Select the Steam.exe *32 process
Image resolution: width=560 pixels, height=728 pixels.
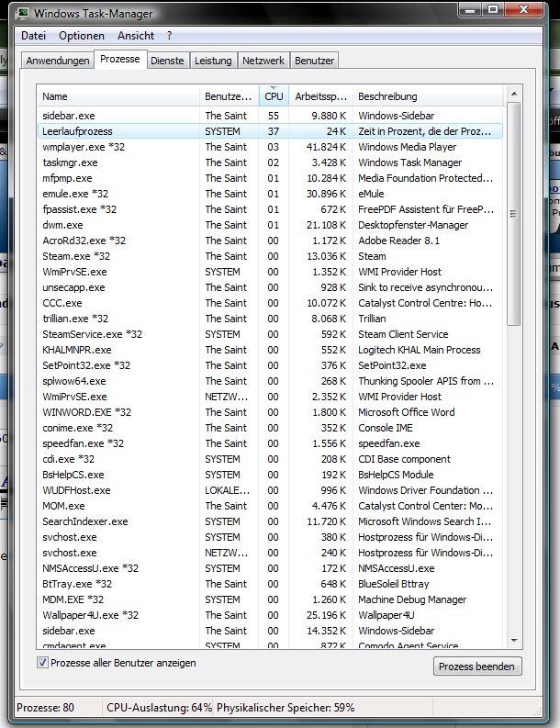[x=270, y=256]
